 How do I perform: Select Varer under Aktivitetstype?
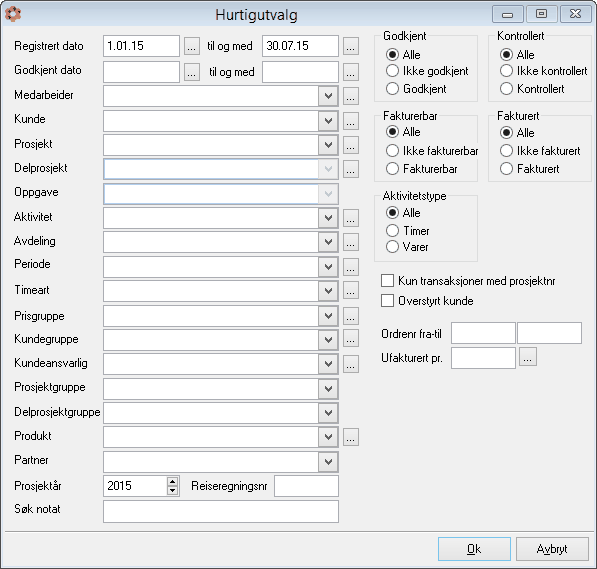coord(407,247)
